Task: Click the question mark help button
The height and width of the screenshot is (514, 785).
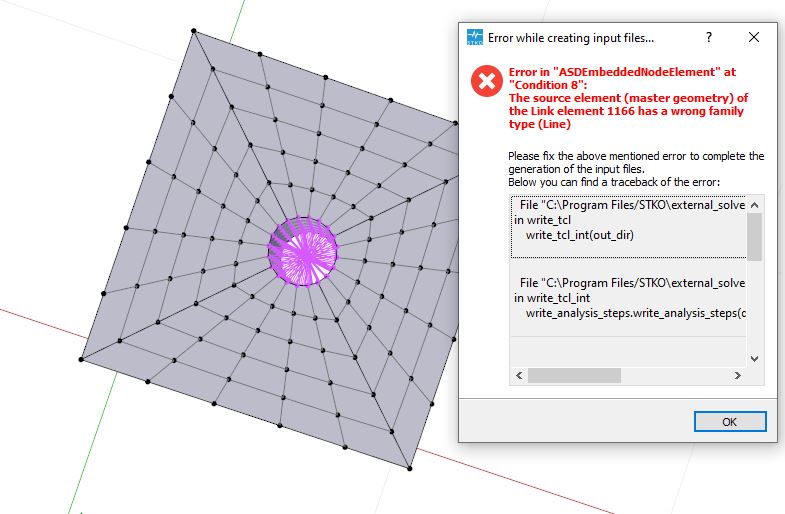Action: point(709,37)
